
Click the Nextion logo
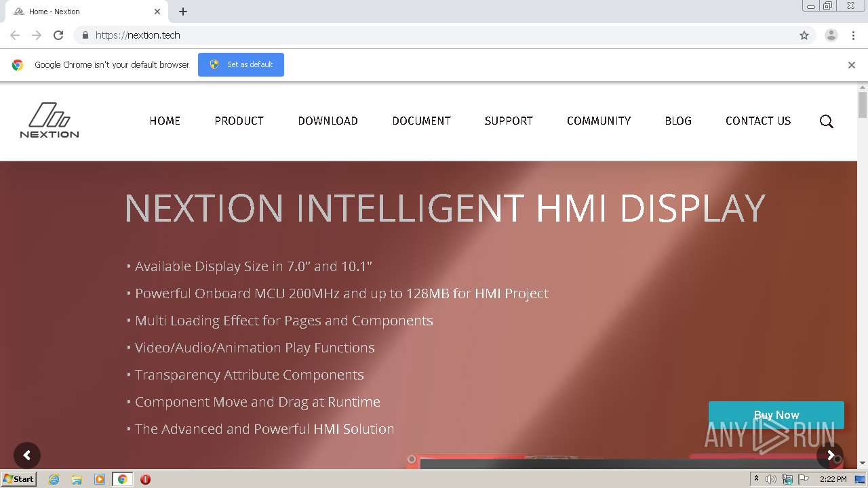50,121
